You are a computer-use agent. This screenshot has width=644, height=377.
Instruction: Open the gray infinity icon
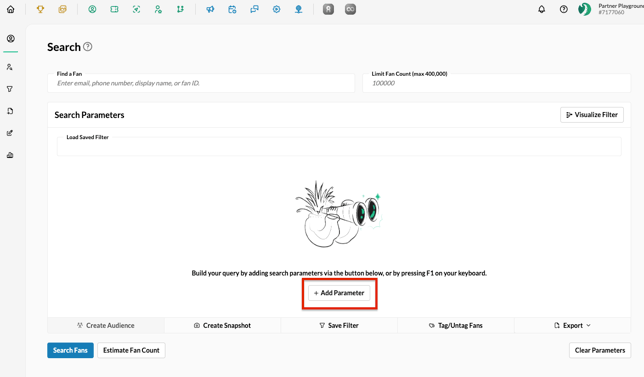coord(350,9)
